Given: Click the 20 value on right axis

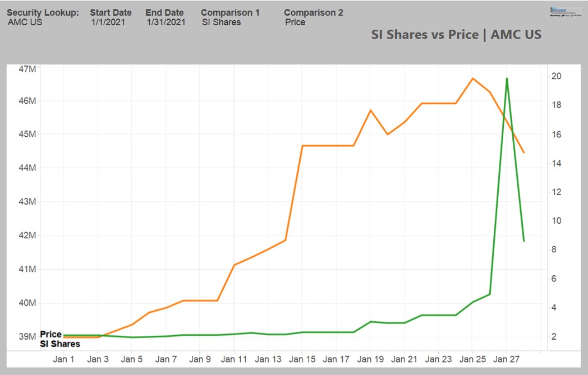Looking at the screenshot, I should [x=557, y=76].
